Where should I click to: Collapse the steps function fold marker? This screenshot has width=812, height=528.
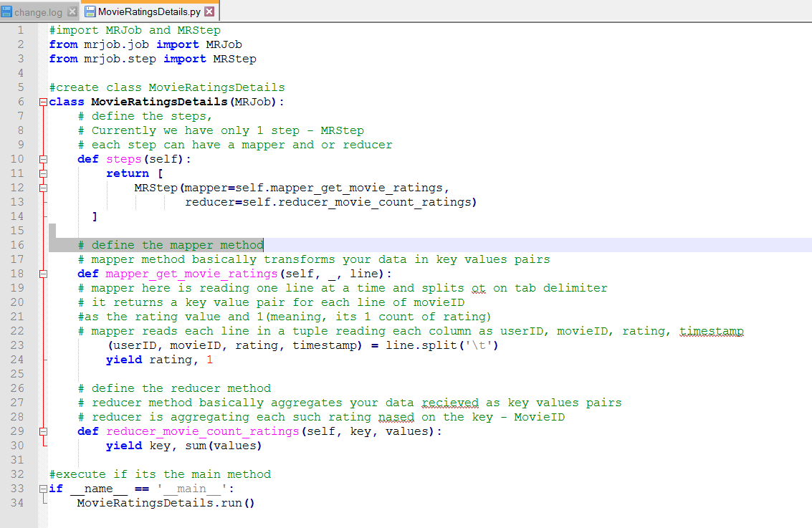pos(44,160)
